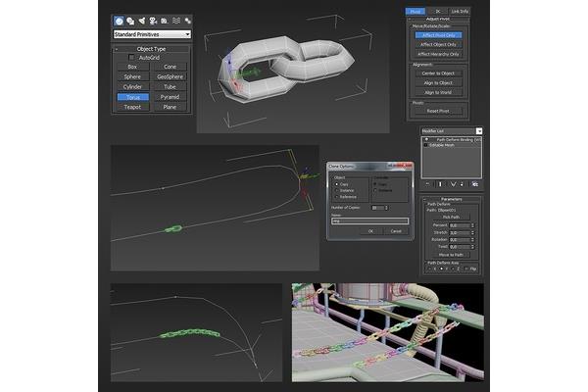Click the Sphere primitive button
The height and width of the screenshot is (392, 588).
(132, 76)
